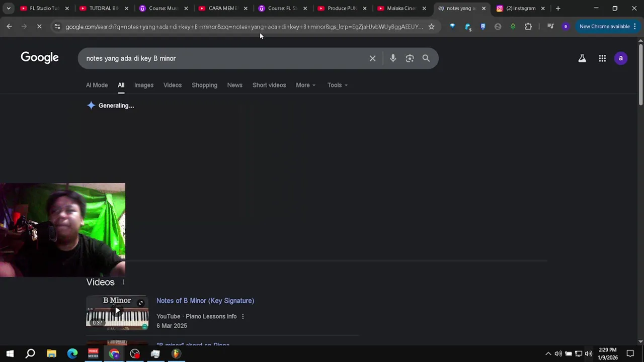Open the notification center icon
This screenshot has width=644, height=362.
pyautogui.click(x=630, y=353)
